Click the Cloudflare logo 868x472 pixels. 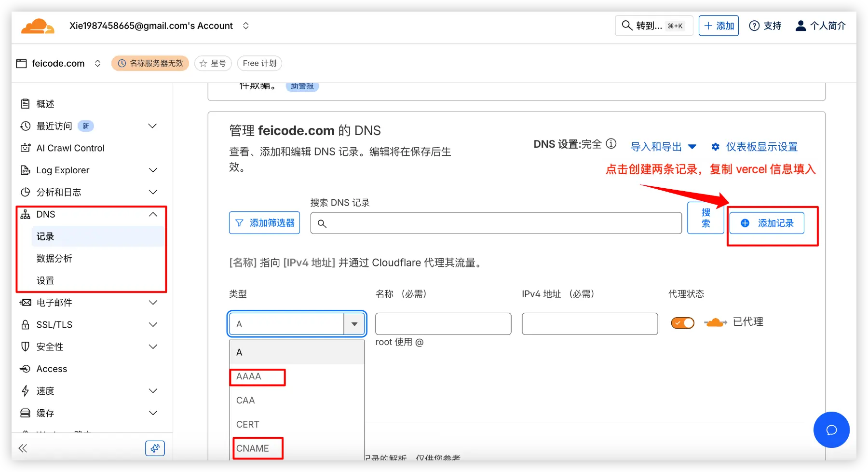(38, 26)
